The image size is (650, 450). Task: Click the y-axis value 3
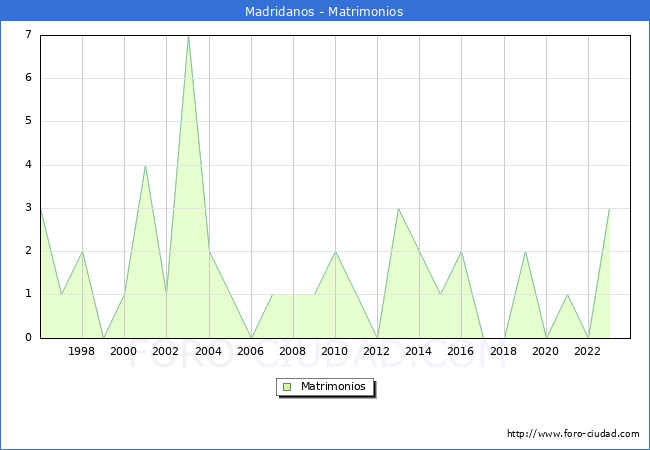[28, 208]
